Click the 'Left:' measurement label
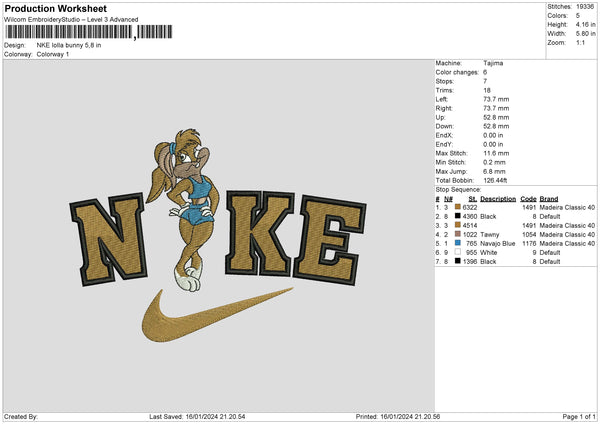 [442, 99]
